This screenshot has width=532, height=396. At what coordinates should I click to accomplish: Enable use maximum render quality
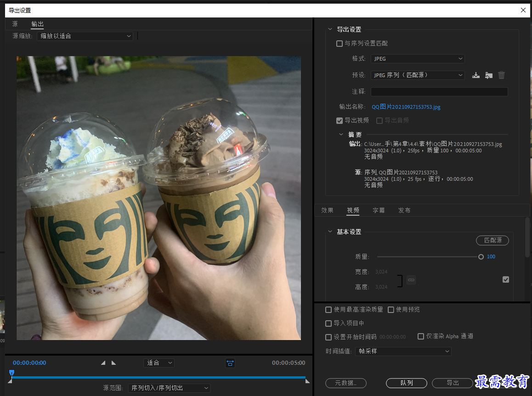coord(328,310)
